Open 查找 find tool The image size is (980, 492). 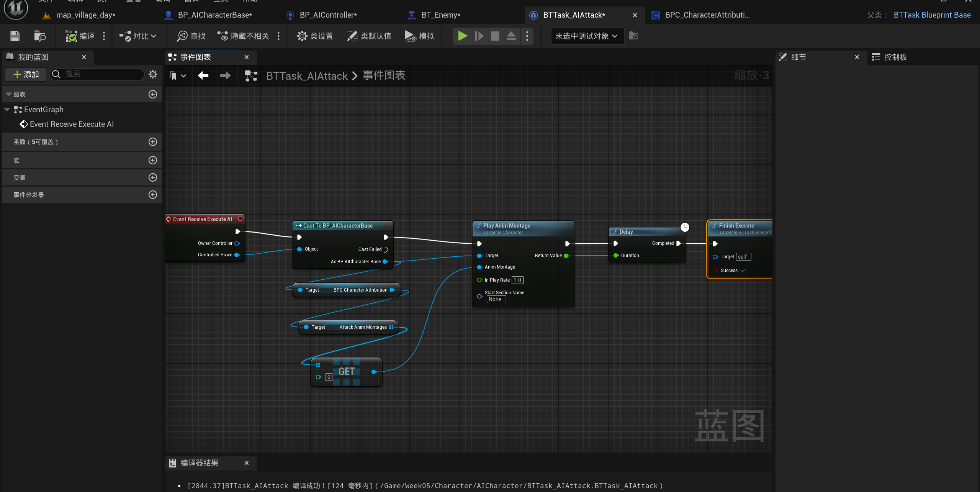[191, 36]
